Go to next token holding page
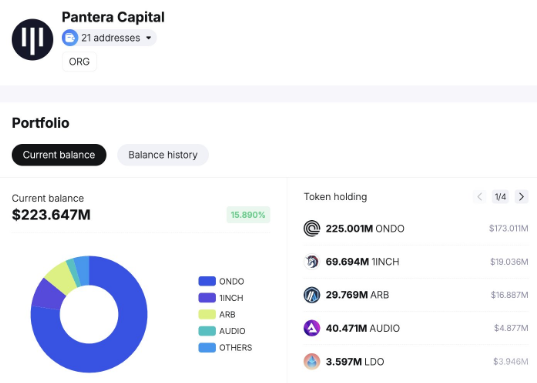The image size is (537, 383). click(x=522, y=197)
